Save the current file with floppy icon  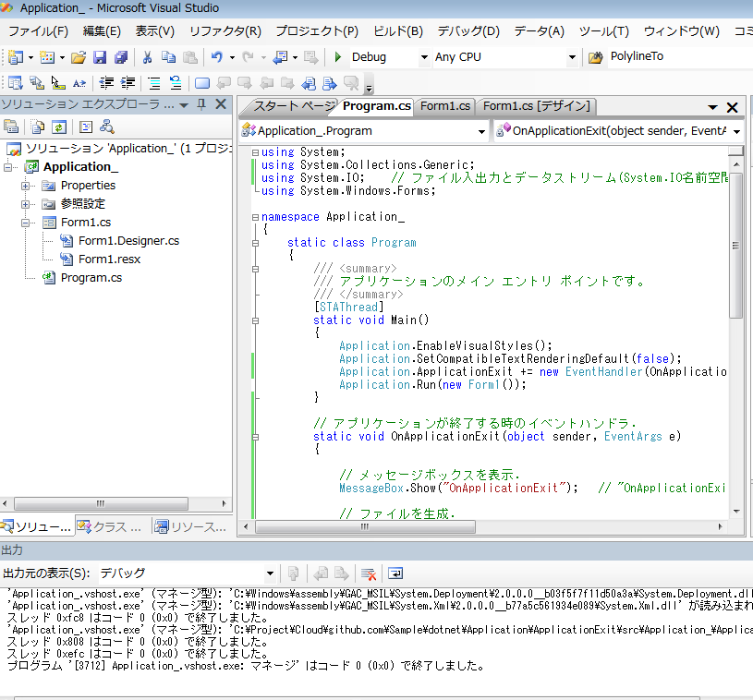coord(100,57)
